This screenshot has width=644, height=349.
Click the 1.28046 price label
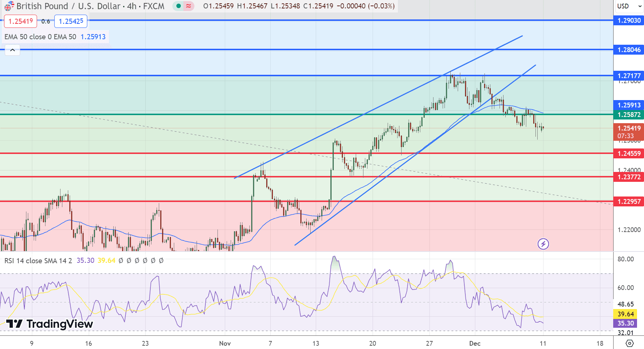tap(629, 50)
